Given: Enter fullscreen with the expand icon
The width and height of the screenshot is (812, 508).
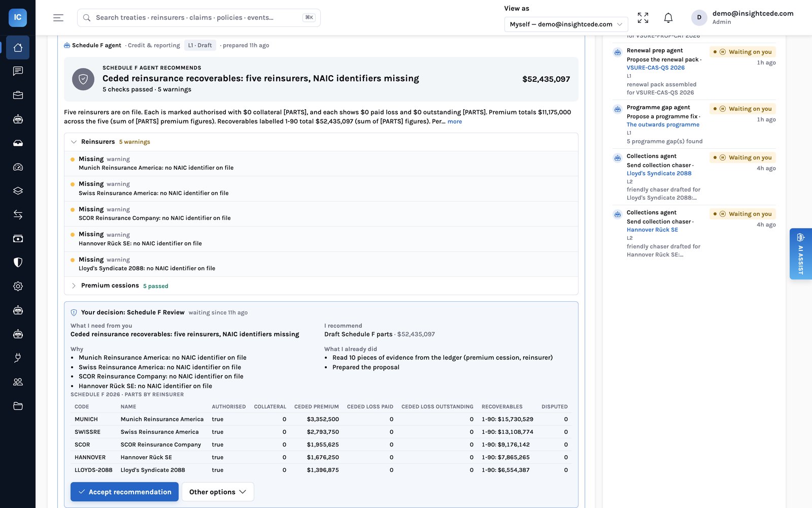Looking at the screenshot, I should (x=643, y=18).
